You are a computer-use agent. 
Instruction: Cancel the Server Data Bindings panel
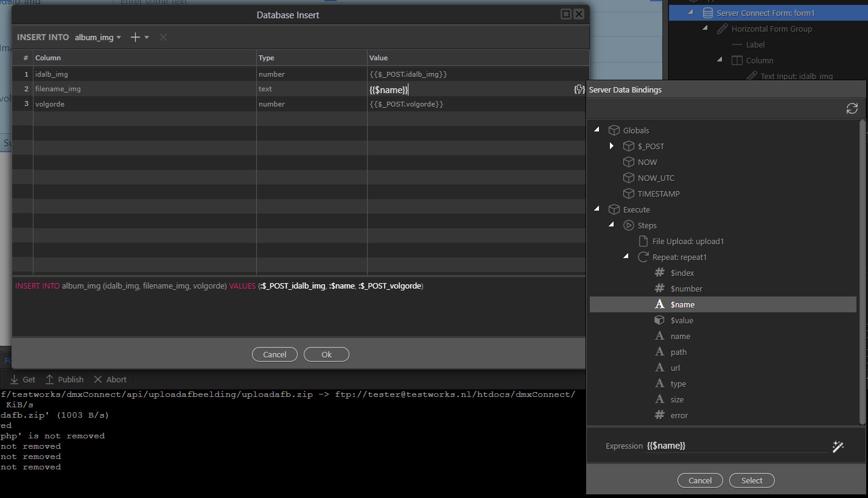(699, 480)
